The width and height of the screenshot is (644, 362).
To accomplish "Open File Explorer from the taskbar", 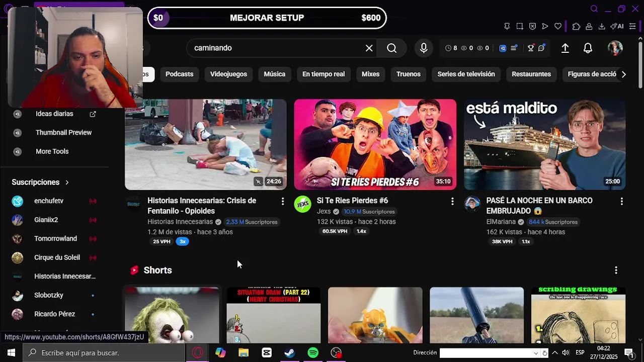I will pyautogui.click(x=244, y=353).
